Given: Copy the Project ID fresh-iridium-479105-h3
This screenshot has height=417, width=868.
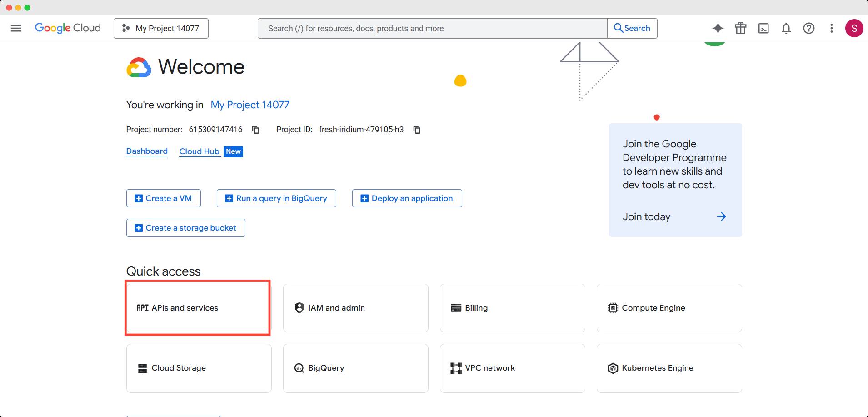Looking at the screenshot, I should pyautogui.click(x=416, y=130).
